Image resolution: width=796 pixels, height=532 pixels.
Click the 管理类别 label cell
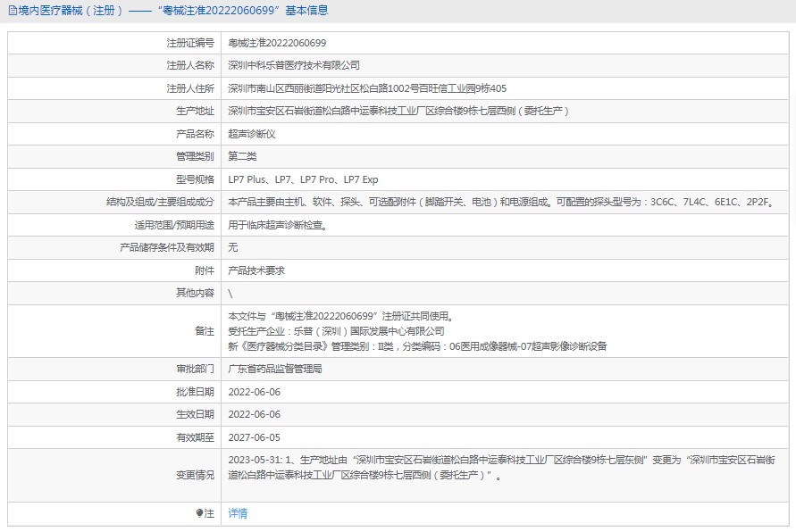pos(114,156)
